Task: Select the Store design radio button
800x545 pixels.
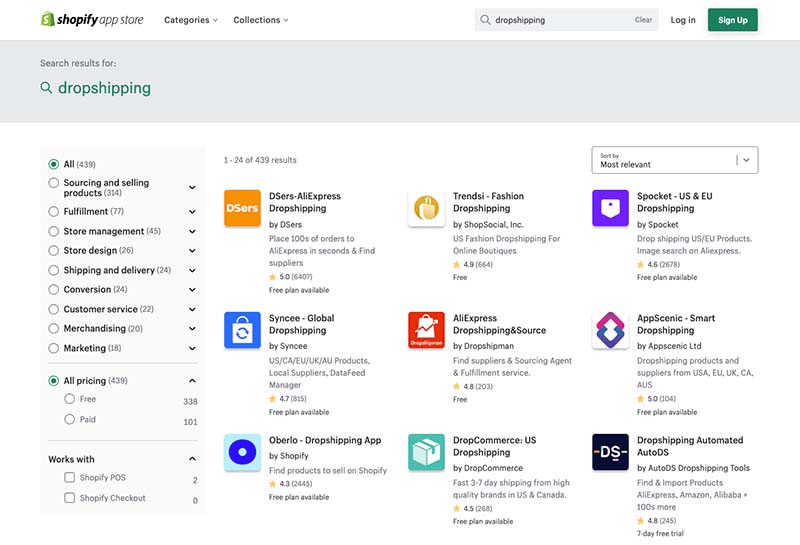Action: (54, 251)
